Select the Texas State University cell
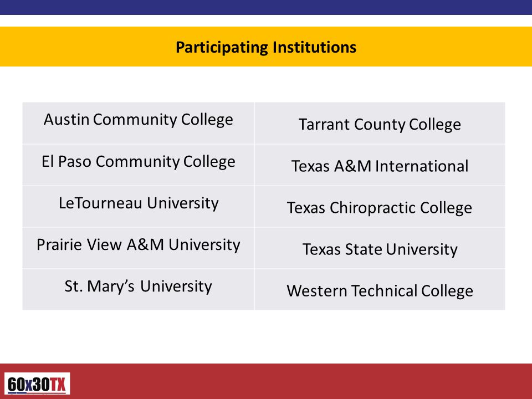 tap(380, 248)
